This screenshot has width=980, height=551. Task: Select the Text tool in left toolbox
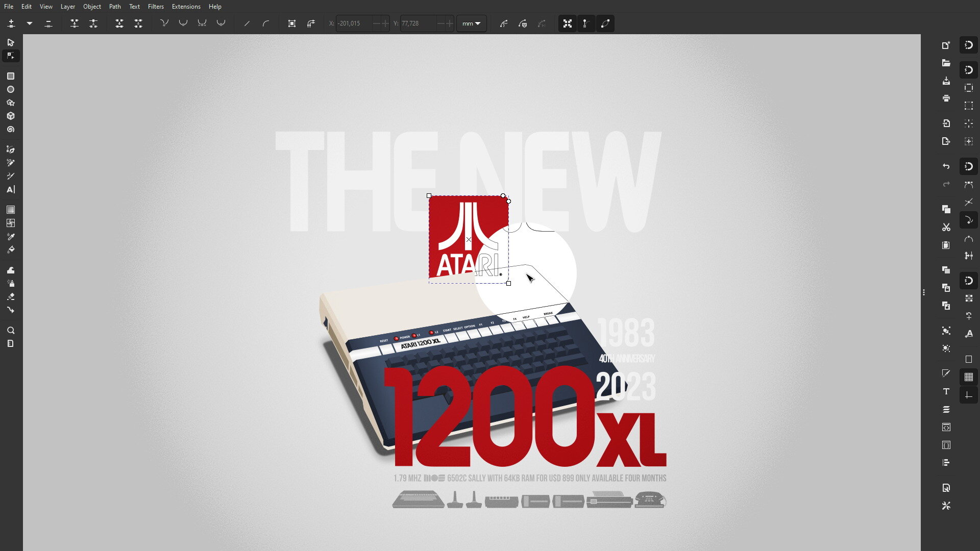(x=11, y=189)
